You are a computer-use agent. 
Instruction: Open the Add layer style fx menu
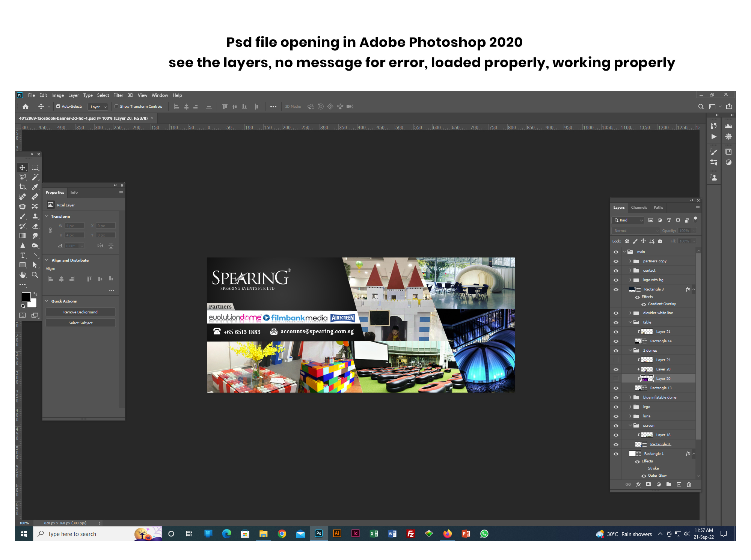pyautogui.click(x=639, y=485)
